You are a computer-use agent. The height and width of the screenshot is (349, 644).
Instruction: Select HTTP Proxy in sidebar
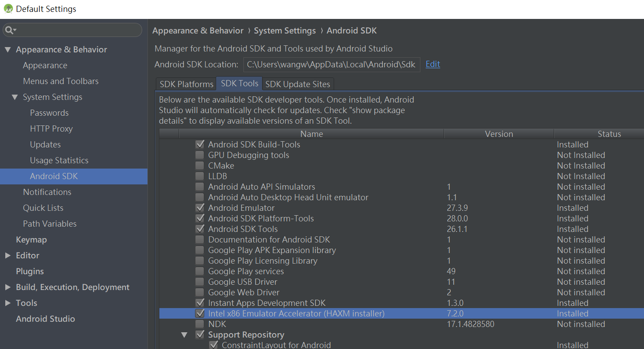coord(51,129)
